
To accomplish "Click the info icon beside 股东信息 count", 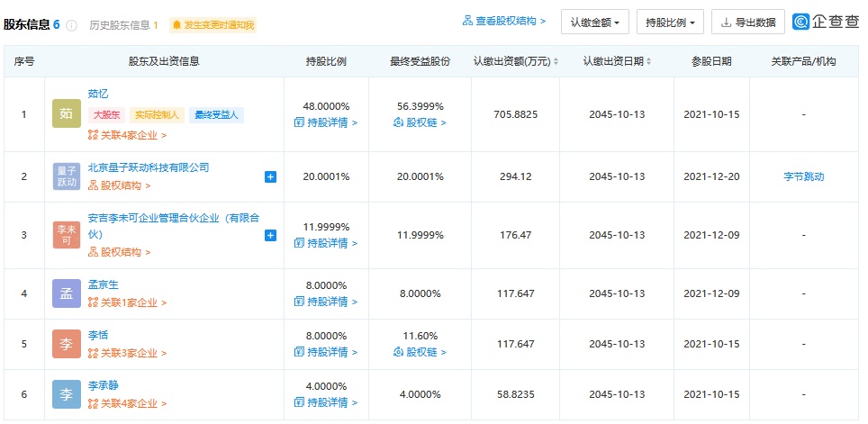I will click(71, 25).
